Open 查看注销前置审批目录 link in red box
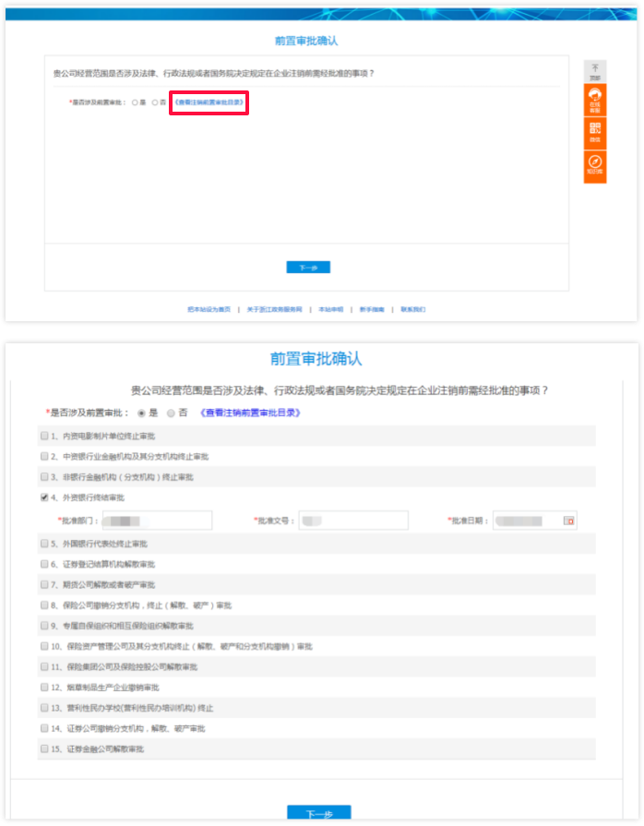 click(x=209, y=102)
